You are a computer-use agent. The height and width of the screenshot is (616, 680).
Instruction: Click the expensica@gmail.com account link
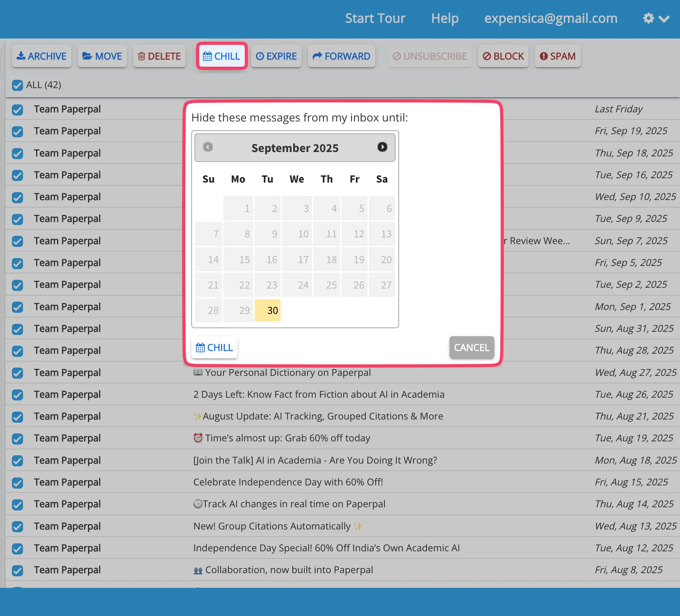coord(551,19)
